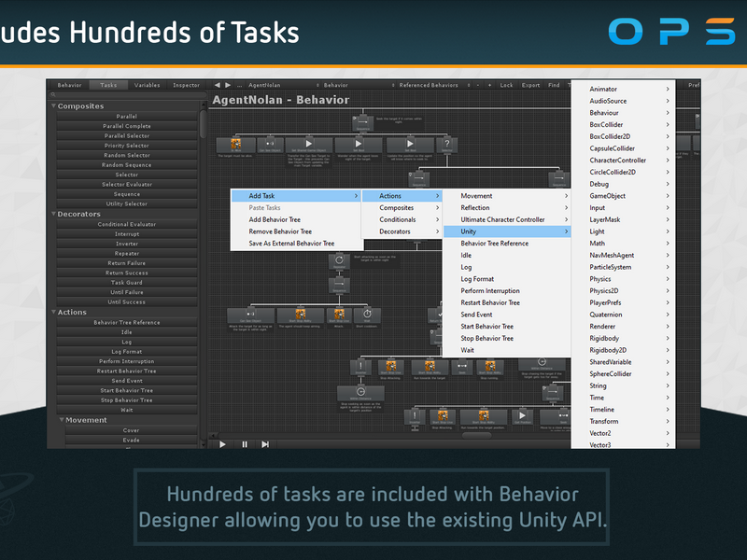Image resolution: width=747 pixels, height=560 pixels.
Task: Click the Lock button in toolbar
Action: click(x=506, y=85)
